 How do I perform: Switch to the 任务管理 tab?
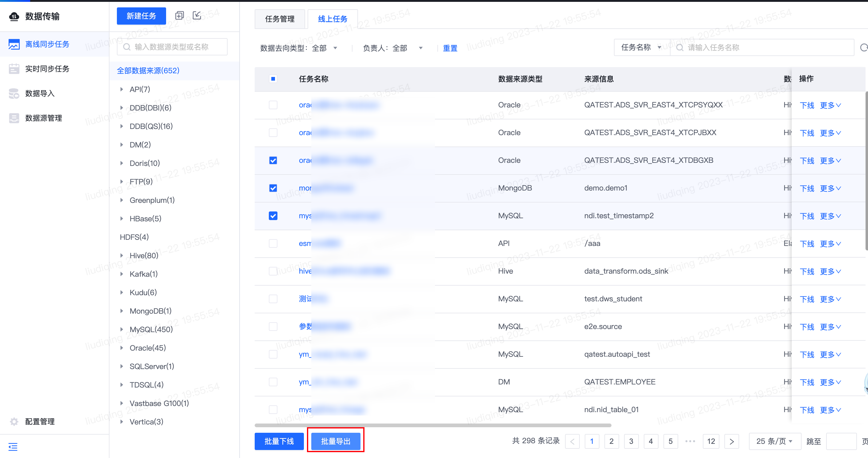coord(280,19)
